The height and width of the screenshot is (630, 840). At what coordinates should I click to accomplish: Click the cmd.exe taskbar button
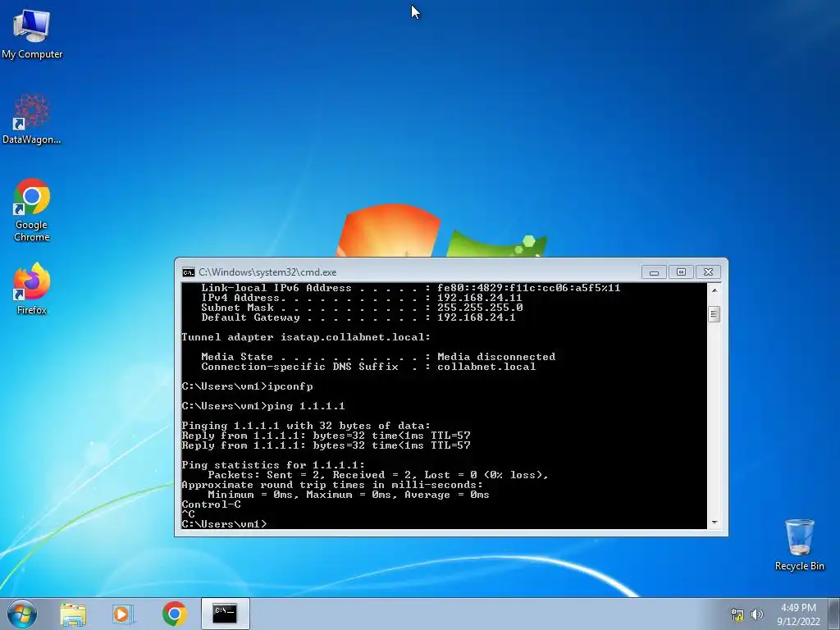(x=225, y=614)
